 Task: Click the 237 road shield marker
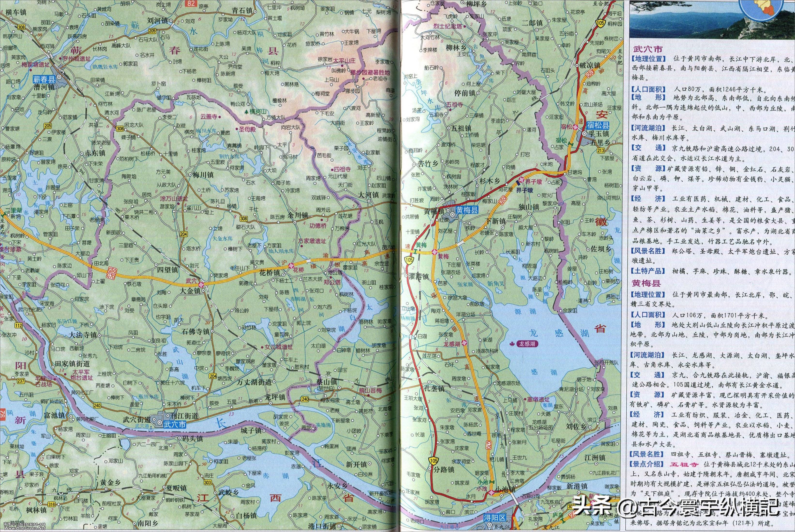(x=21, y=381)
